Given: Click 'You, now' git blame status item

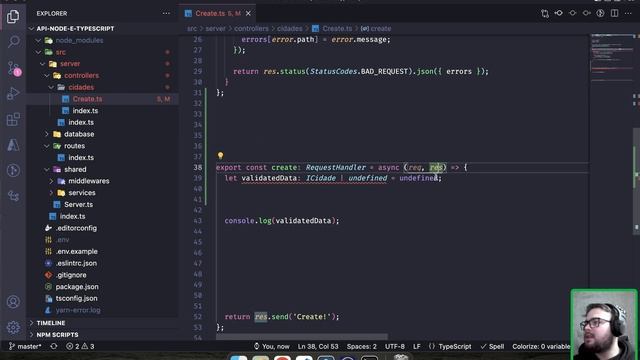Looking at the screenshot, I should tap(272, 347).
